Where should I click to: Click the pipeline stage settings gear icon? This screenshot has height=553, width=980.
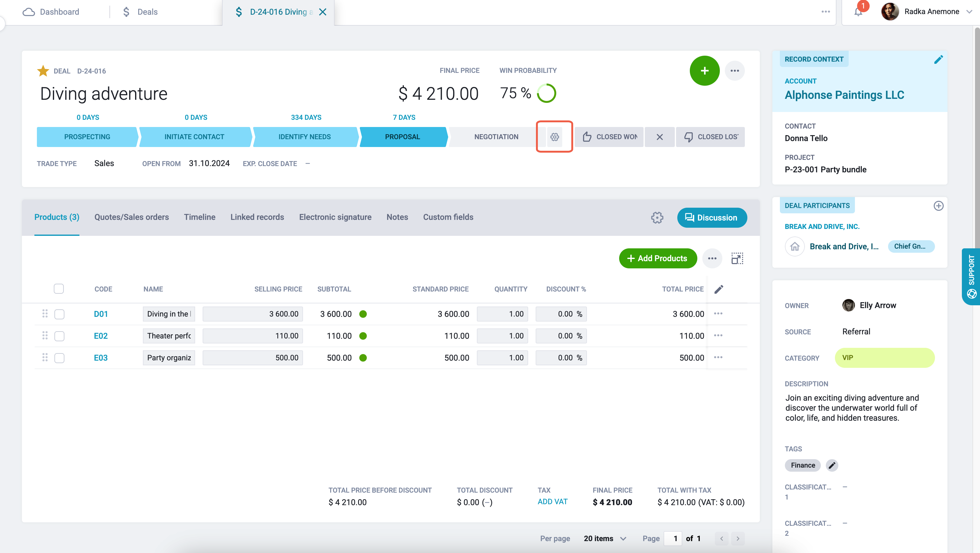(554, 137)
